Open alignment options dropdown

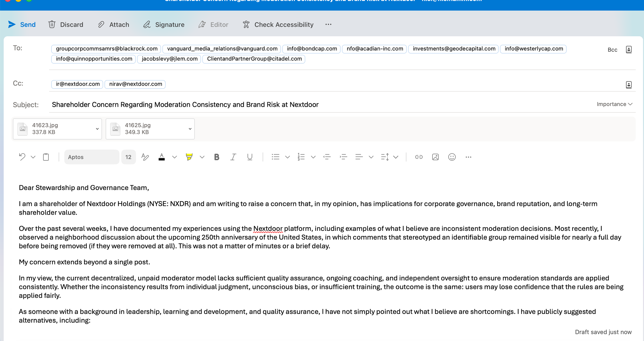click(x=371, y=157)
